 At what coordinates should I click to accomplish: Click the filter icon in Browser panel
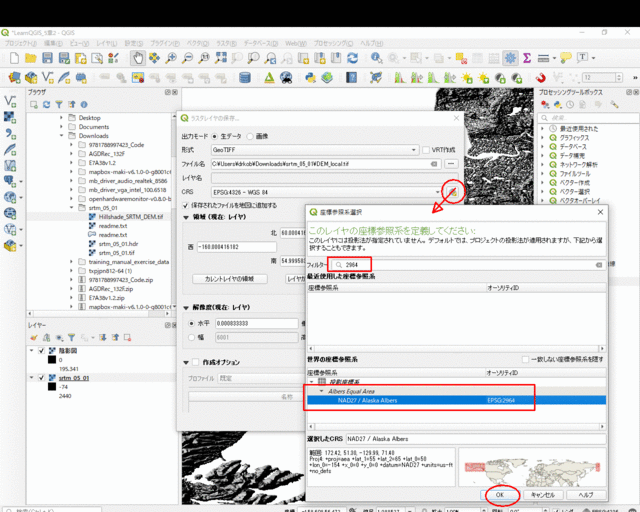click(59, 105)
